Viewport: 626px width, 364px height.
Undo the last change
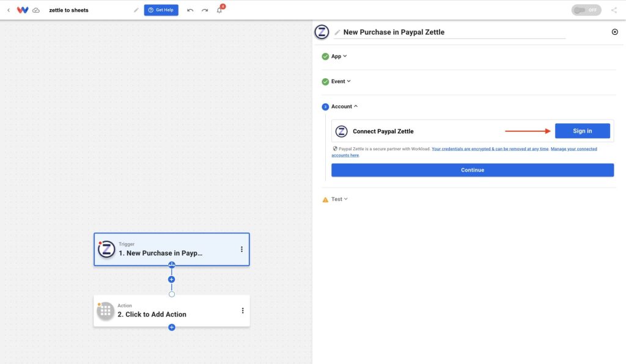(x=190, y=10)
